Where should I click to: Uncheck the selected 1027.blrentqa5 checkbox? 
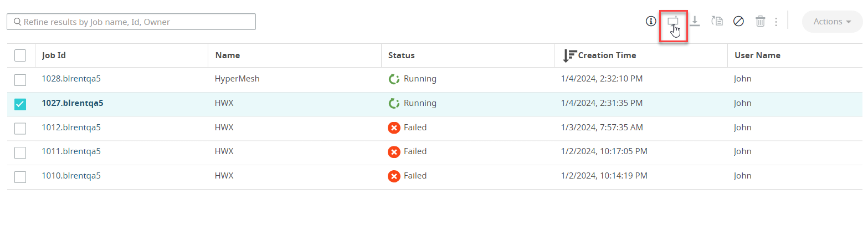(20, 104)
